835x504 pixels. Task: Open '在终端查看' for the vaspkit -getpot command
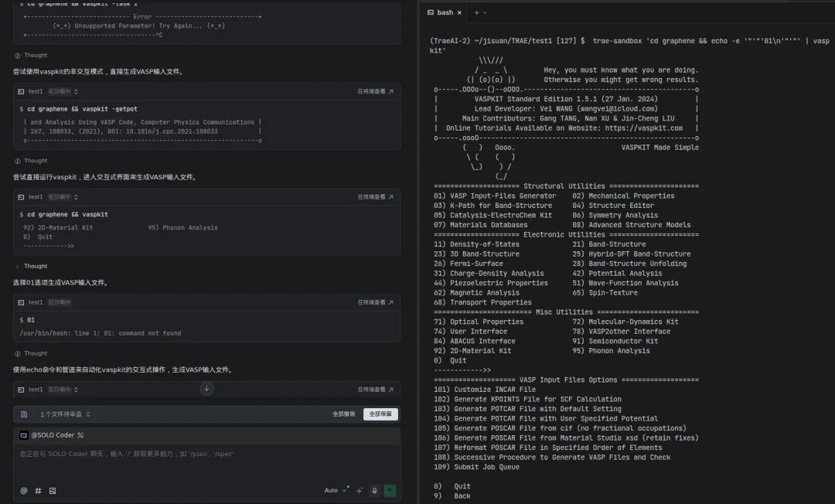click(376, 91)
